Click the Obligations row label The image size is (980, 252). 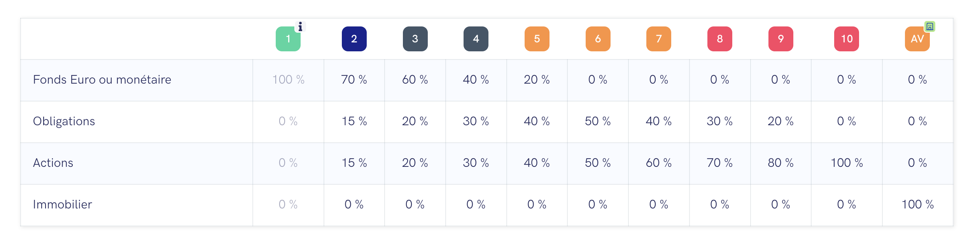click(x=64, y=121)
